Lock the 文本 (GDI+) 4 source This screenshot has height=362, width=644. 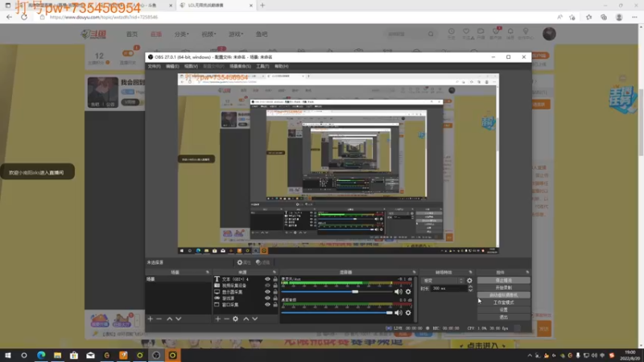(275, 279)
